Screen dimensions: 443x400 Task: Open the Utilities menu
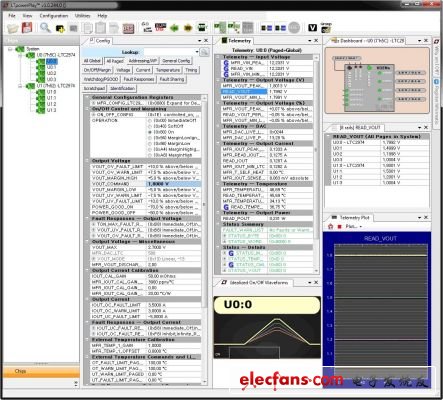[82, 16]
